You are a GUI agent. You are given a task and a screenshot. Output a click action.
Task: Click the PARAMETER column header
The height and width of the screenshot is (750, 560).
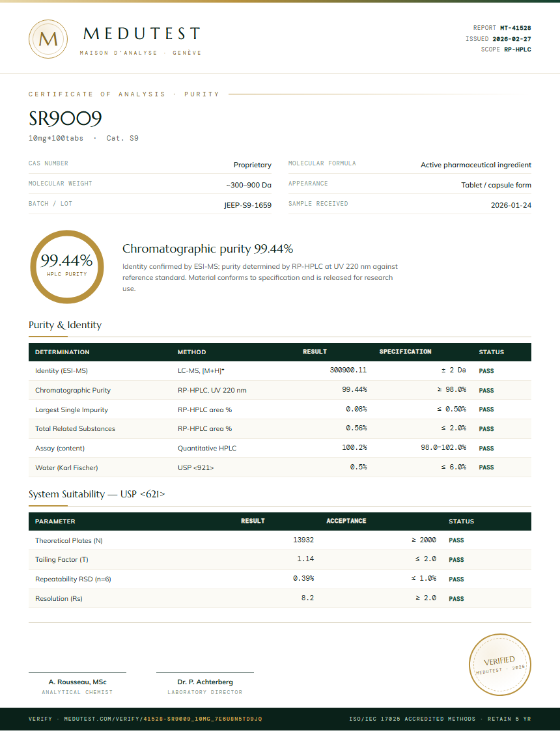55,521
